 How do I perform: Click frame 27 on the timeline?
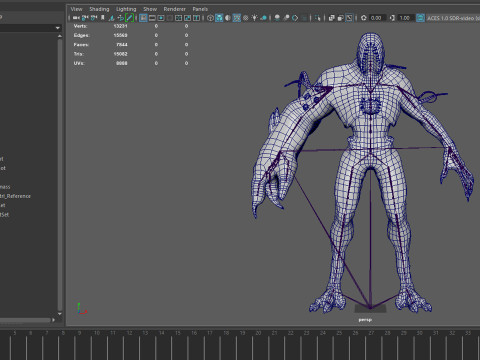point(371,333)
